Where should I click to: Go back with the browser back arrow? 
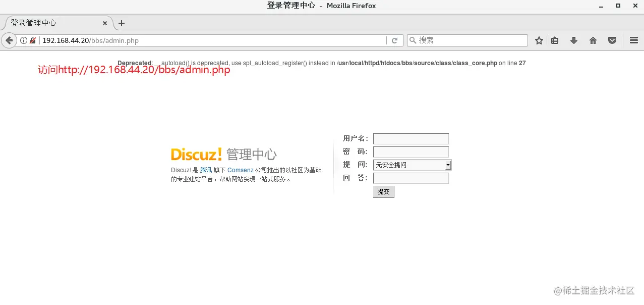pos(9,40)
